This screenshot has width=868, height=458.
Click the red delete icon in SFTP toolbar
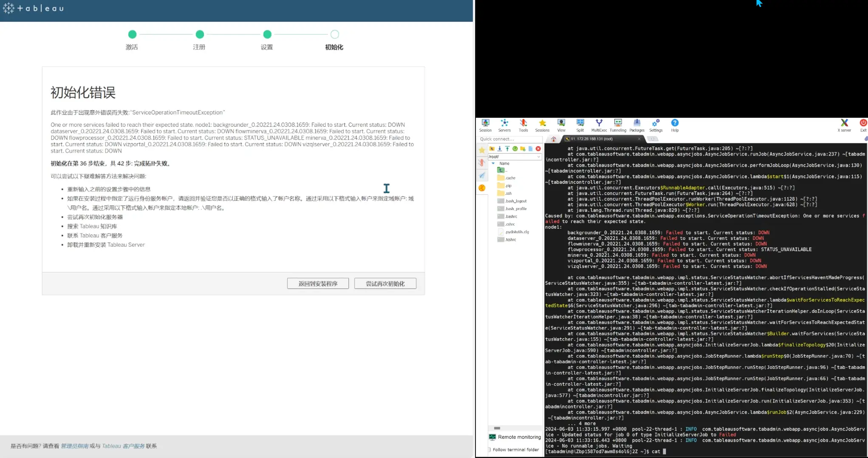point(538,148)
